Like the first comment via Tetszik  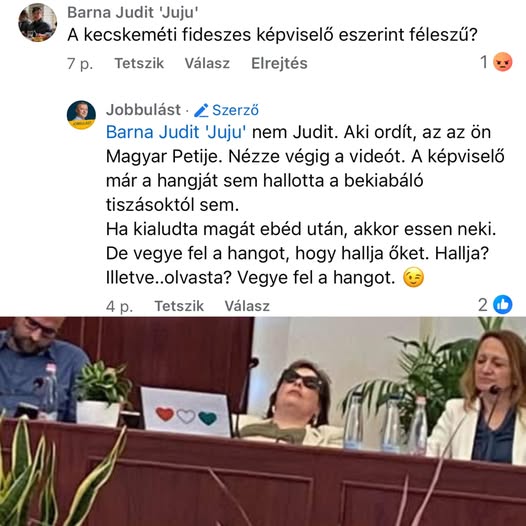coord(139,63)
